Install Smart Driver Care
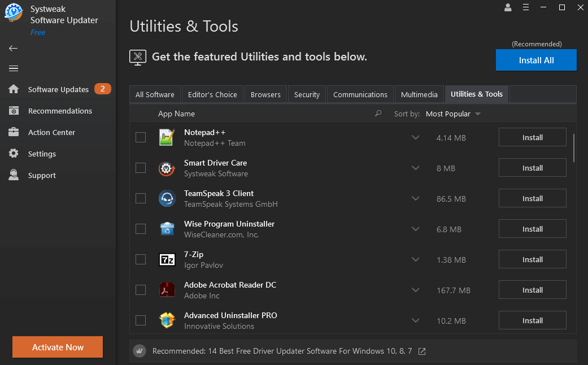 (x=532, y=168)
